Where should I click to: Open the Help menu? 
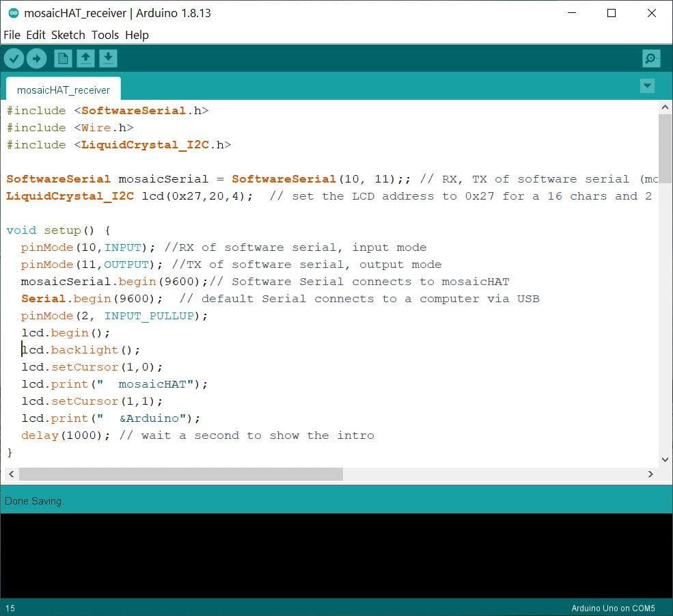tap(136, 35)
